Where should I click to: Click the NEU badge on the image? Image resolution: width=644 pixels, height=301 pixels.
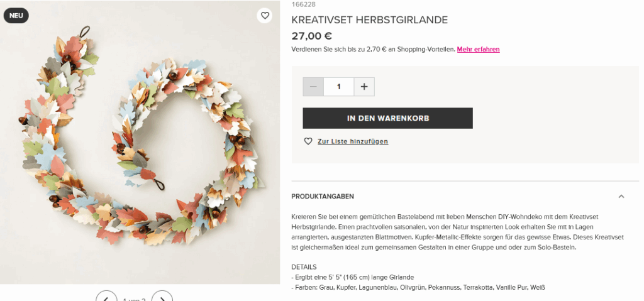[x=16, y=16]
